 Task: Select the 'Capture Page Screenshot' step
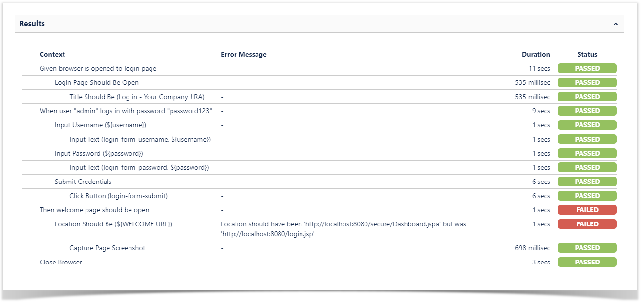pyautogui.click(x=107, y=248)
